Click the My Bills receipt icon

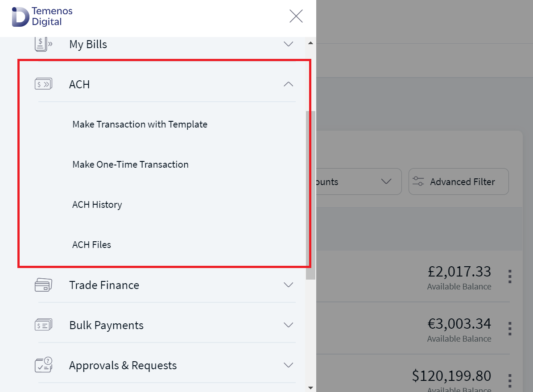coord(44,44)
